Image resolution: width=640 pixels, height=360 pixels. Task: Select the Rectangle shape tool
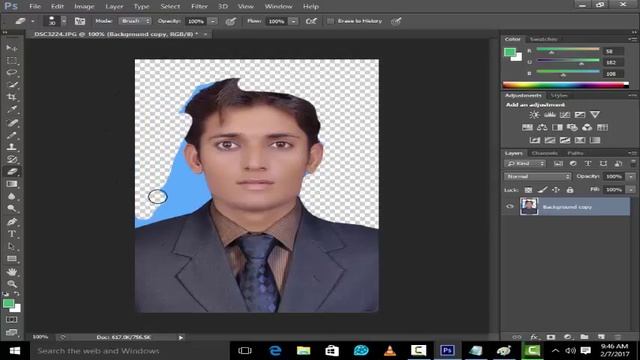pyautogui.click(x=11, y=259)
